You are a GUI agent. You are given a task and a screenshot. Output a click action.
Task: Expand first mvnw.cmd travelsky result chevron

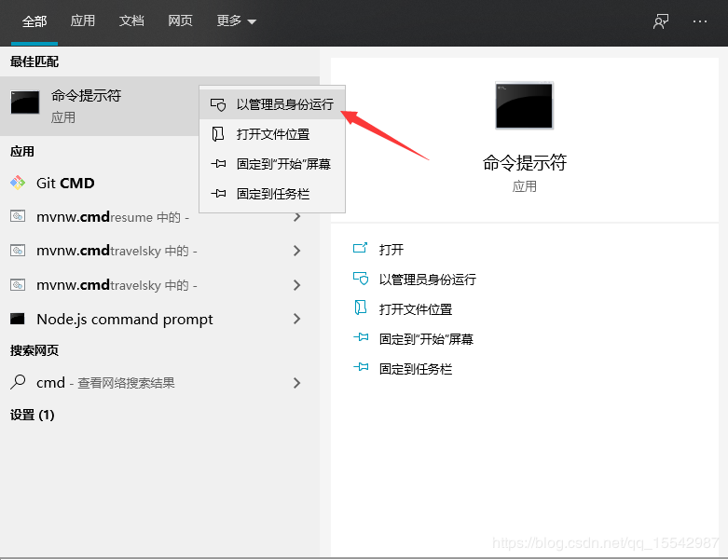[x=297, y=251]
